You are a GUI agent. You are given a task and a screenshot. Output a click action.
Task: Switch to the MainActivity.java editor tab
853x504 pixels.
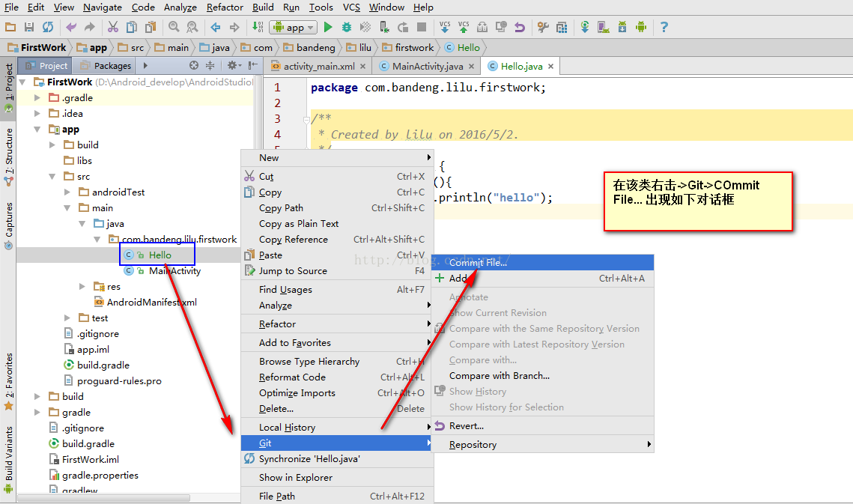pos(427,67)
